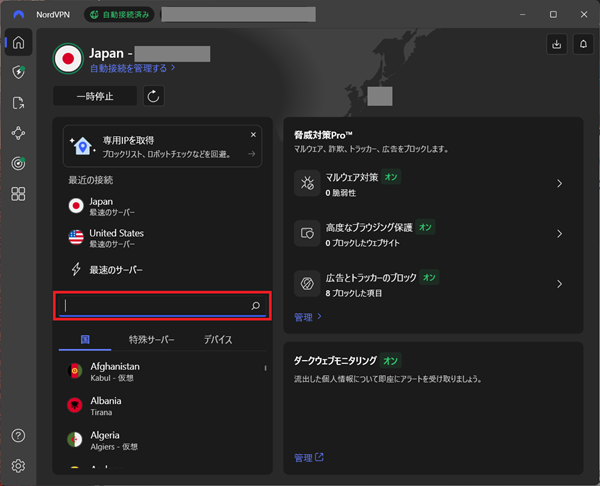This screenshot has height=486, width=600.
Task: Expand the 高度なブラウジング保護 row chevron
Action: pyautogui.click(x=559, y=234)
